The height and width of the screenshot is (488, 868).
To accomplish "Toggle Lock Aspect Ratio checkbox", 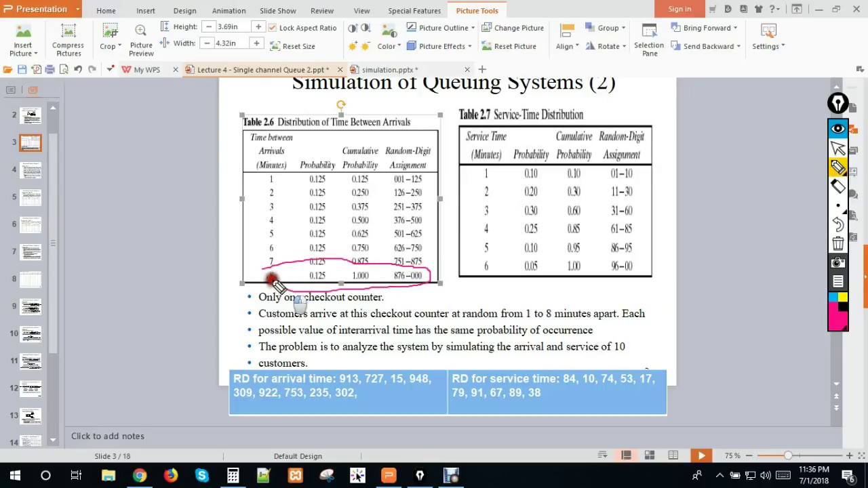I will [x=272, y=28].
